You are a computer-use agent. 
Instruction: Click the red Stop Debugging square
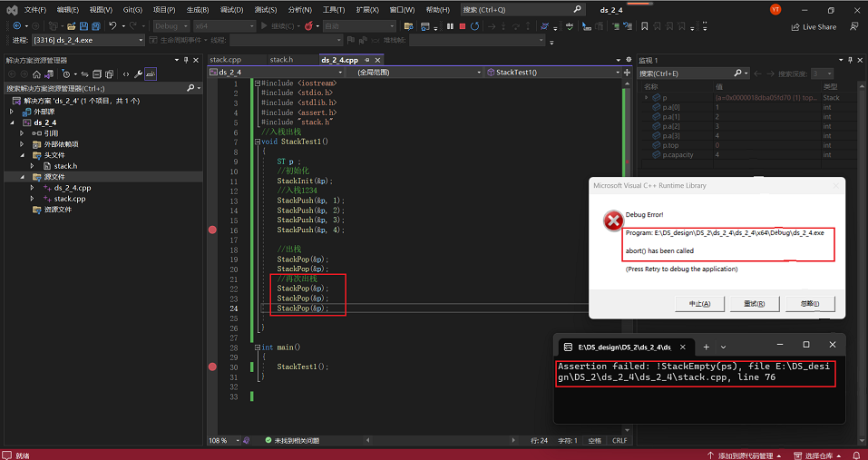pyautogui.click(x=463, y=26)
